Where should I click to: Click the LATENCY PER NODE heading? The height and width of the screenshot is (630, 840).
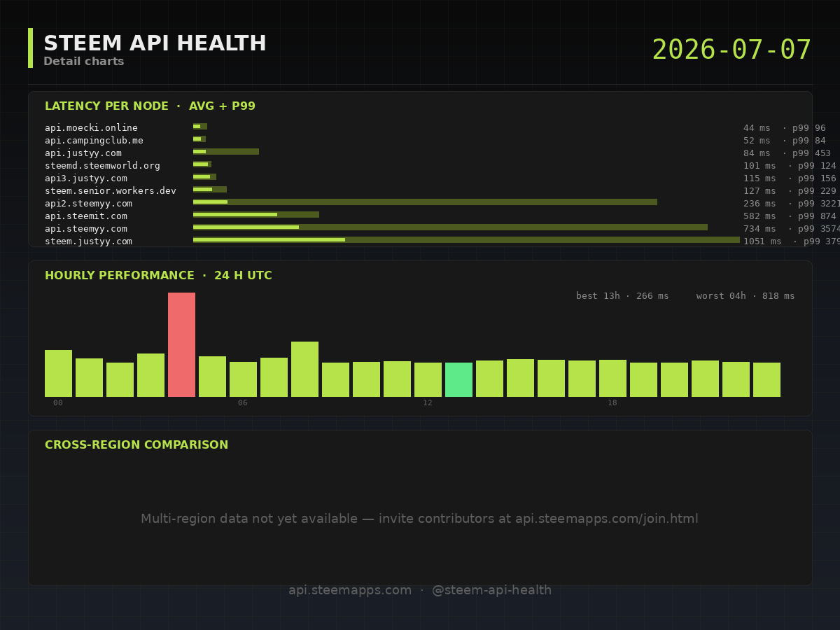(x=150, y=106)
